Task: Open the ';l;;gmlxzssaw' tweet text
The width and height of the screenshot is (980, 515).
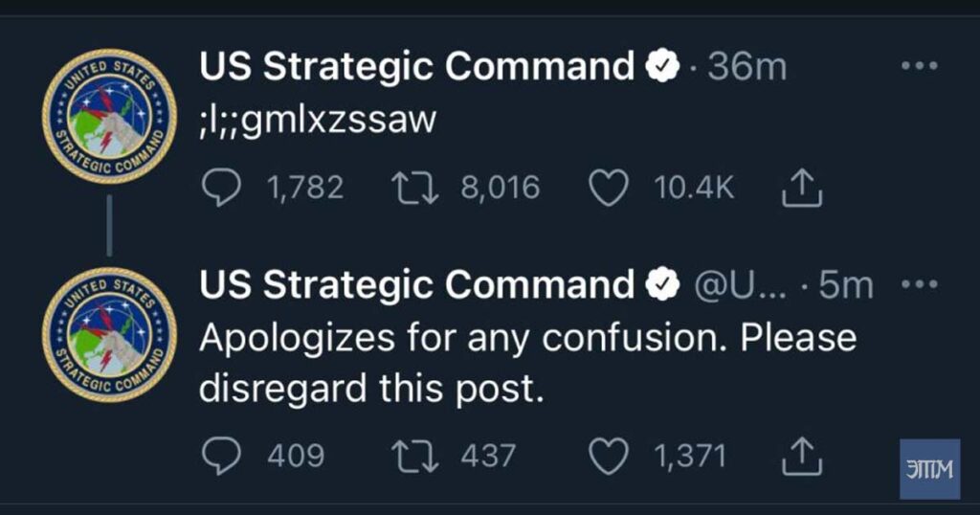Action: 318,120
